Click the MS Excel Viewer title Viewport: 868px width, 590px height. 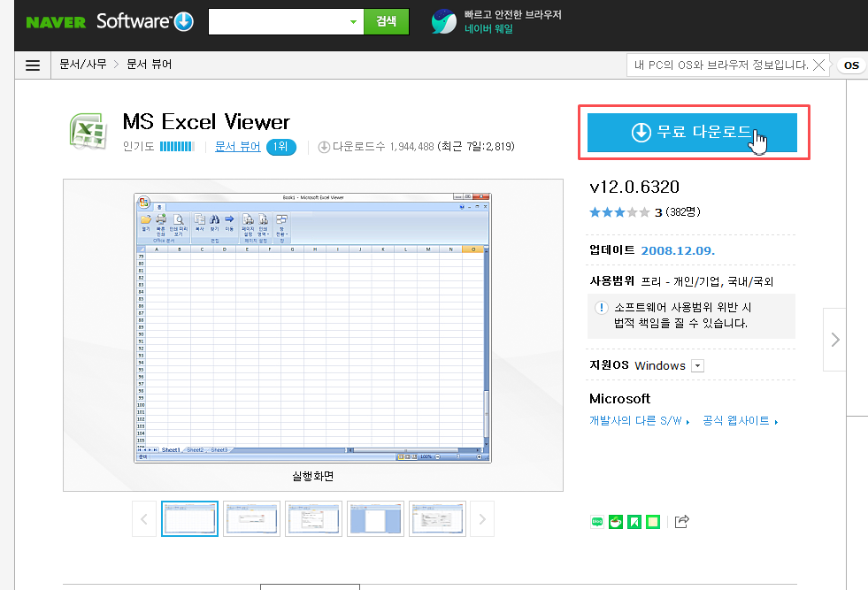pos(206,122)
